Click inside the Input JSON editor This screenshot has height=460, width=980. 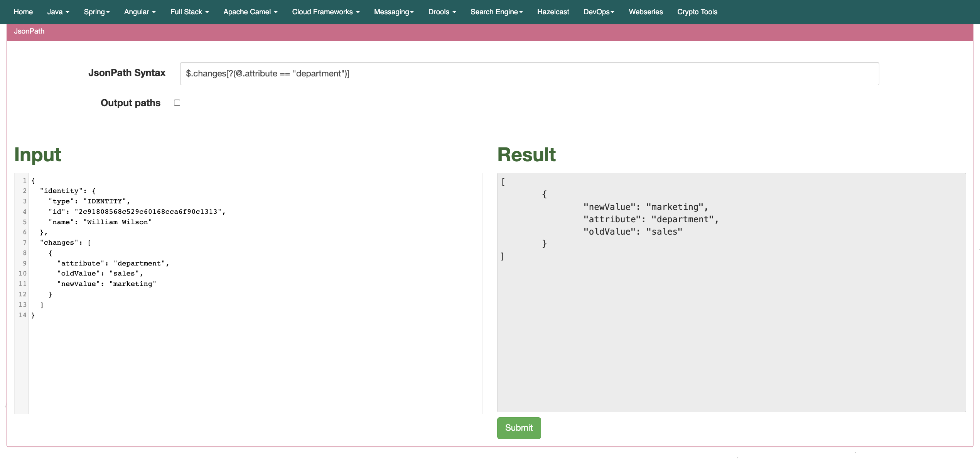(x=255, y=293)
